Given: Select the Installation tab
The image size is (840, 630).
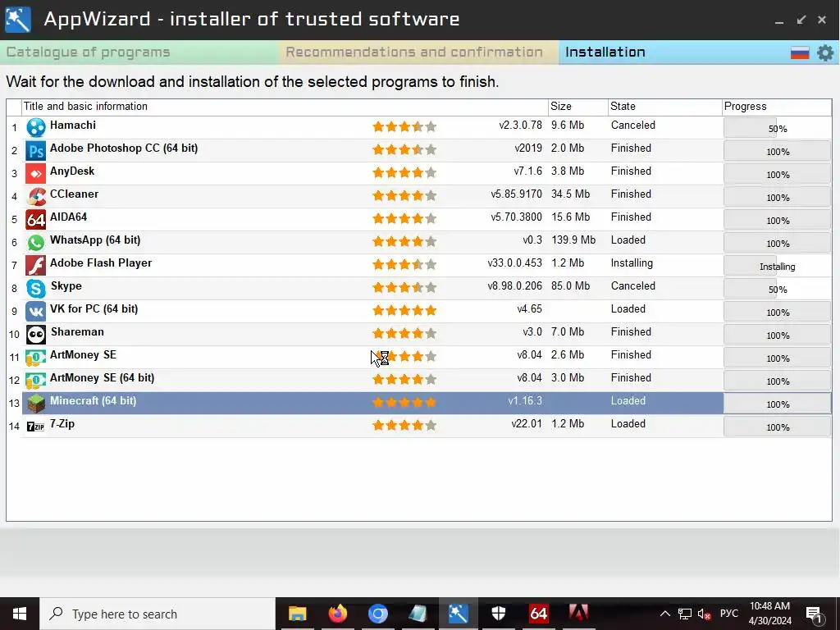Looking at the screenshot, I should [x=605, y=52].
